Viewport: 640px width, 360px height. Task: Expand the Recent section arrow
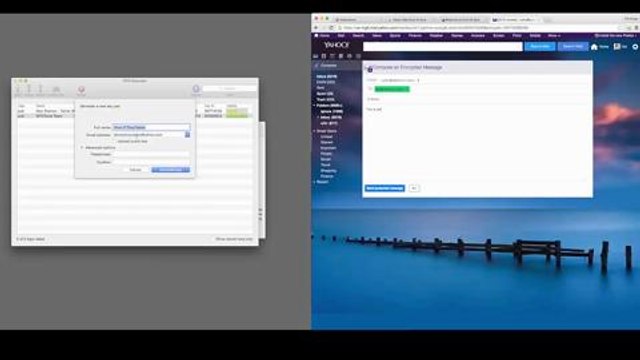(314, 182)
